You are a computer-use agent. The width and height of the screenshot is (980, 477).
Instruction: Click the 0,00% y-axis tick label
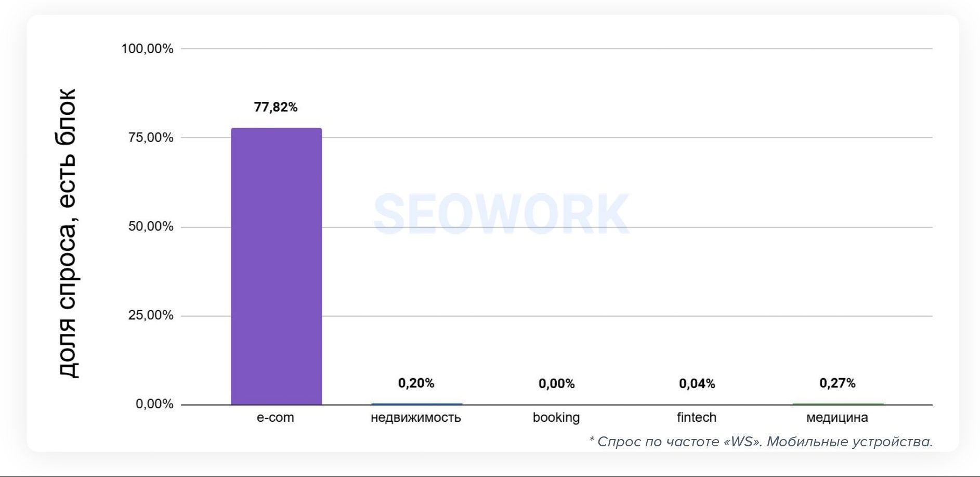(x=154, y=404)
